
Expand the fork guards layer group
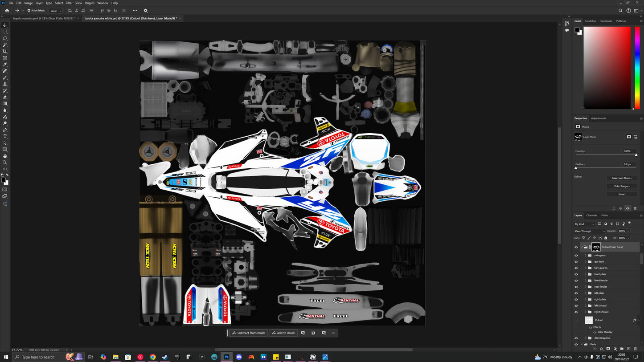[585, 268]
